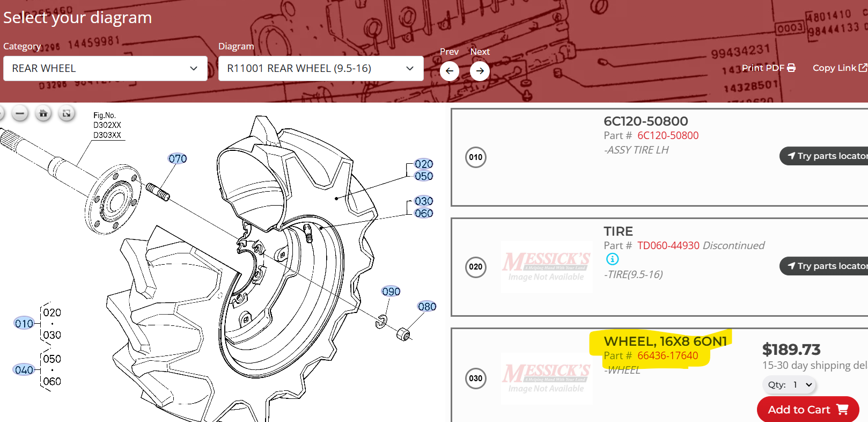Open part number 66436-17640 link

click(x=667, y=356)
